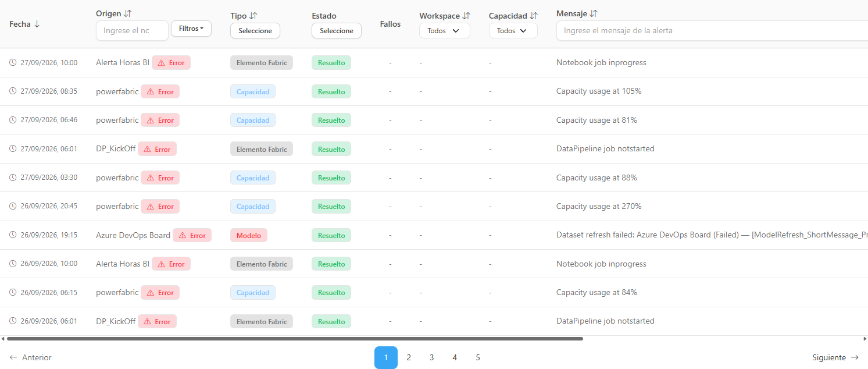Click the clock icon beside 27/09/2026, 08:35
This screenshot has height=369, width=868.
13,91
